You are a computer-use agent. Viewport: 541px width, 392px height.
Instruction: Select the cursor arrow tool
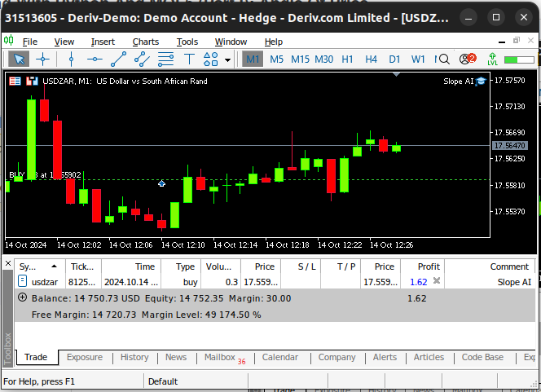(x=19, y=59)
